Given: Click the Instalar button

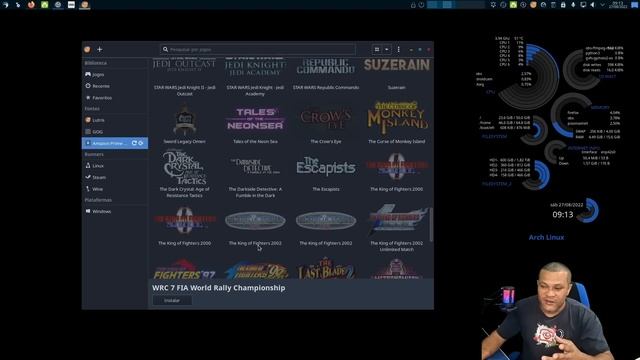Looking at the screenshot, I should pos(172,300).
